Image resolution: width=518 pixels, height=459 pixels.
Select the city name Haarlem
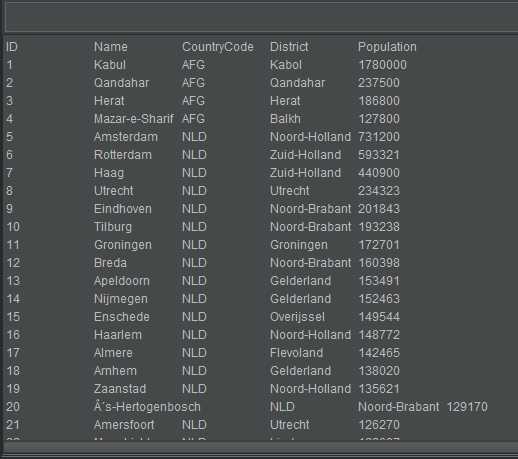118,335
